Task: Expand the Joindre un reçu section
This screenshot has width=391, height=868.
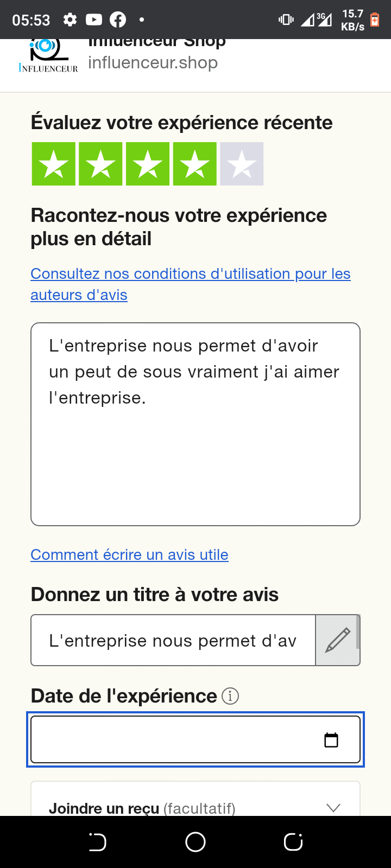Action: [x=333, y=807]
